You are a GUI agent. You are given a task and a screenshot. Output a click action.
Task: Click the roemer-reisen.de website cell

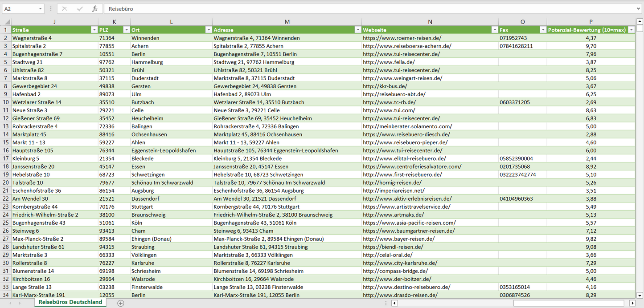point(402,38)
